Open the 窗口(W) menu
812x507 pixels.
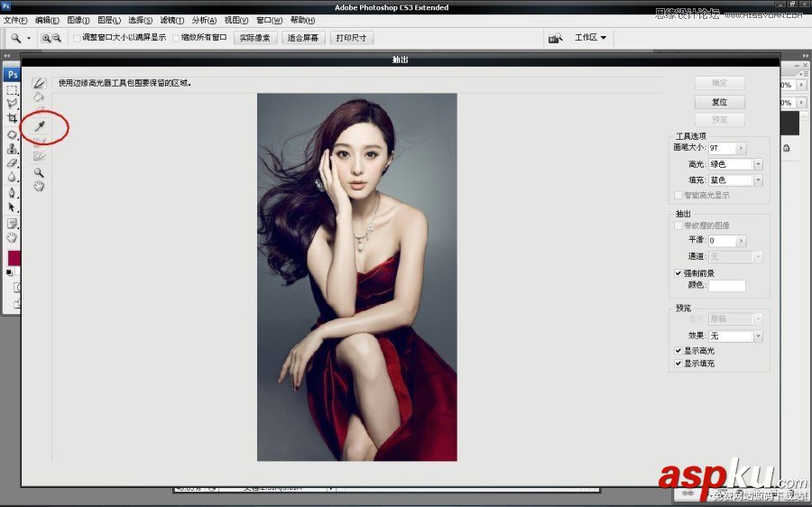(x=269, y=20)
